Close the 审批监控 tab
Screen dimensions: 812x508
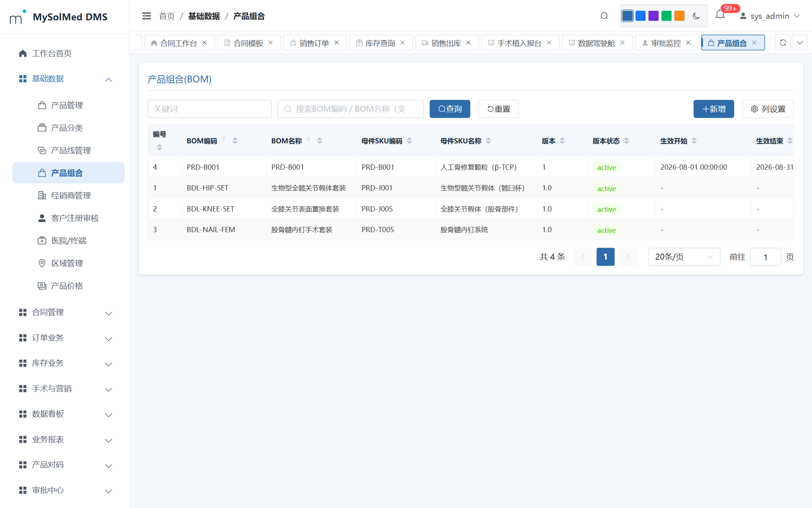point(689,43)
